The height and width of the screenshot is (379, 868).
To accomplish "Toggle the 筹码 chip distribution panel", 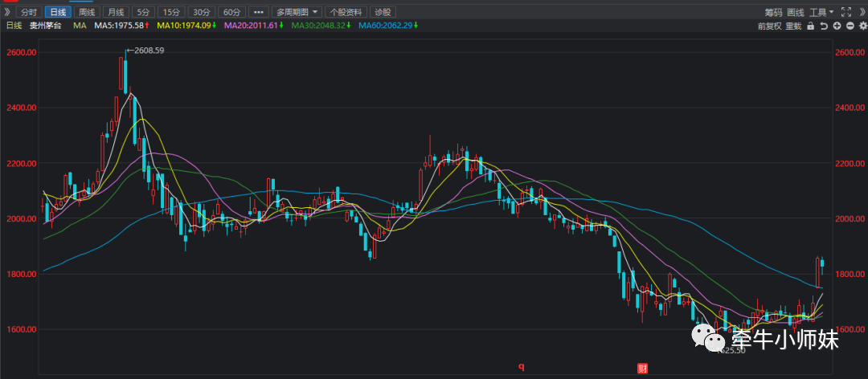I will 772,12.
